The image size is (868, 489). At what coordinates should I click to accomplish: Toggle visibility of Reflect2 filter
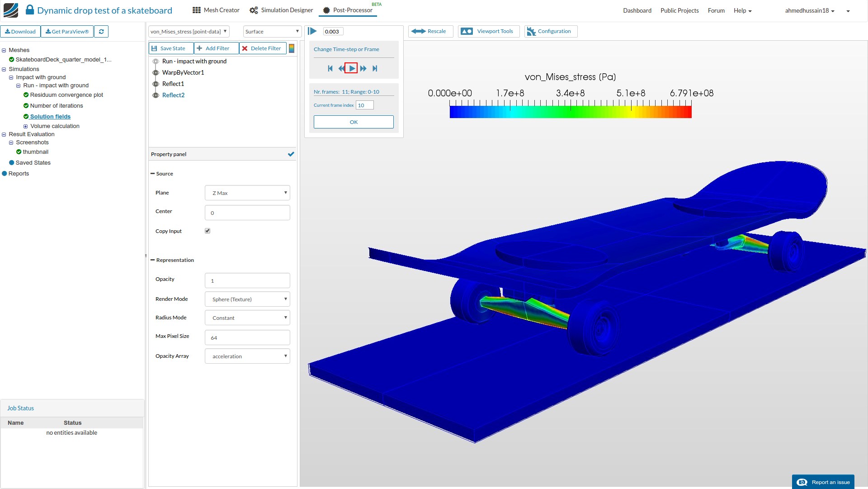[x=156, y=95]
